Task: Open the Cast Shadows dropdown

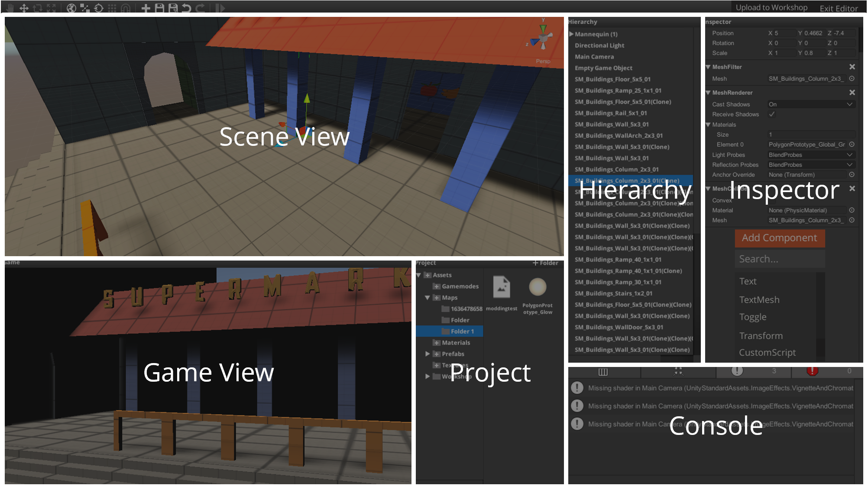Action: tap(810, 104)
